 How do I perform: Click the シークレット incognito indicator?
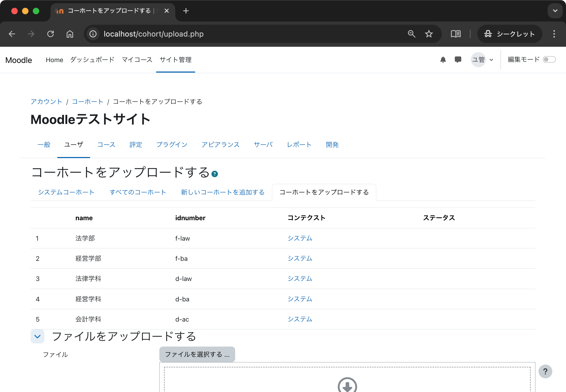click(x=510, y=34)
